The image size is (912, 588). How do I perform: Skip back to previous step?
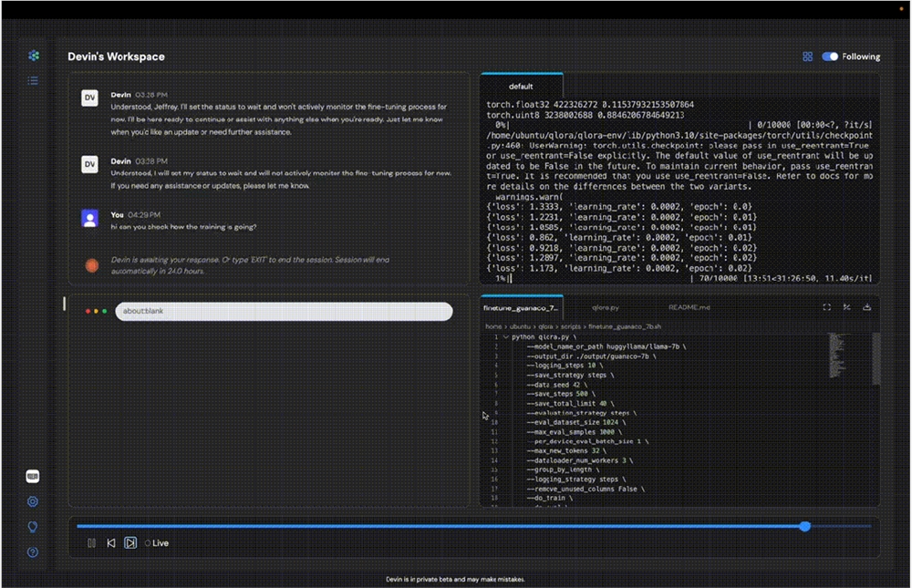click(111, 542)
